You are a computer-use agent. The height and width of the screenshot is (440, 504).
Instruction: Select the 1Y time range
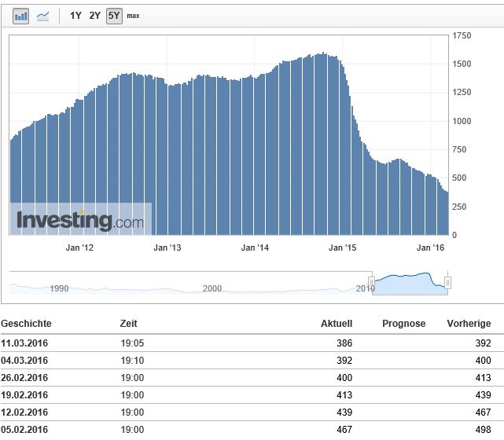point(75,16)
